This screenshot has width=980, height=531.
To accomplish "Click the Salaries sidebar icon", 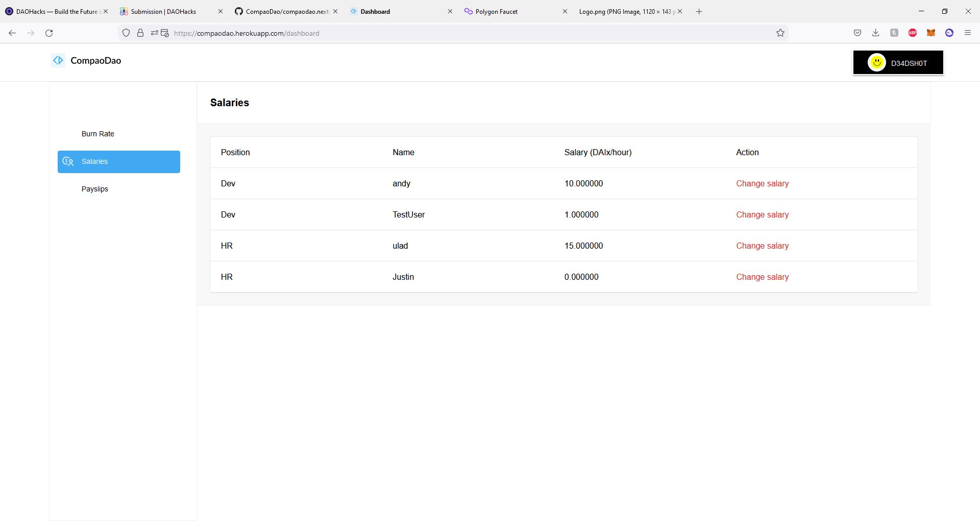I will [x=68, y=161].
